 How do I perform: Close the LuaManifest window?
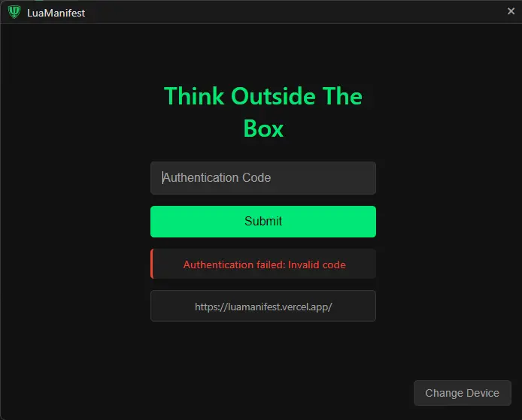point(511,11)
